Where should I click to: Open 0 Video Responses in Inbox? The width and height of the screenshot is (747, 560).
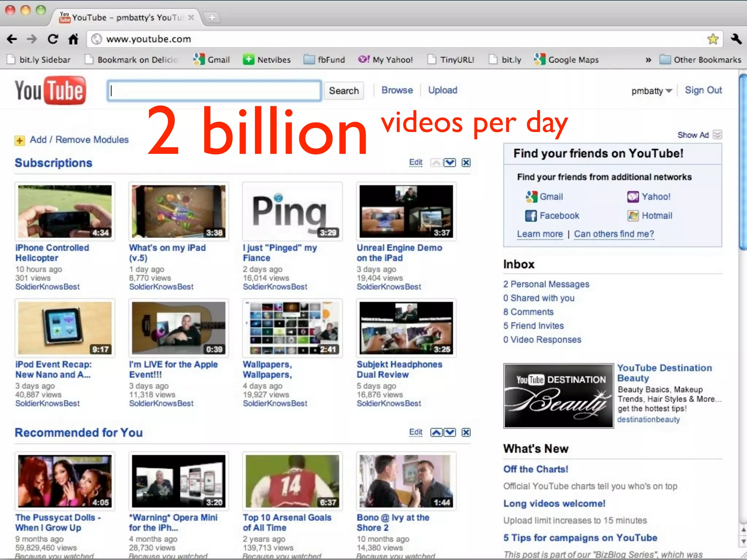click(542, 339)
